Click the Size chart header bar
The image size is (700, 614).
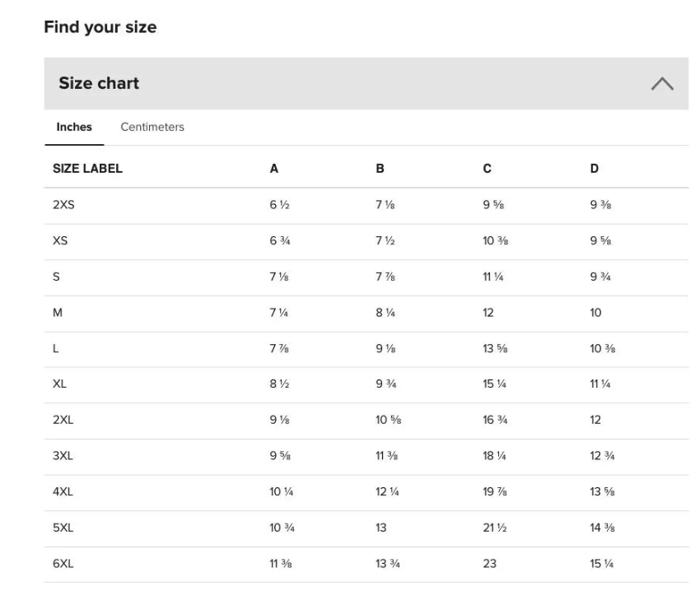point(366,83)
